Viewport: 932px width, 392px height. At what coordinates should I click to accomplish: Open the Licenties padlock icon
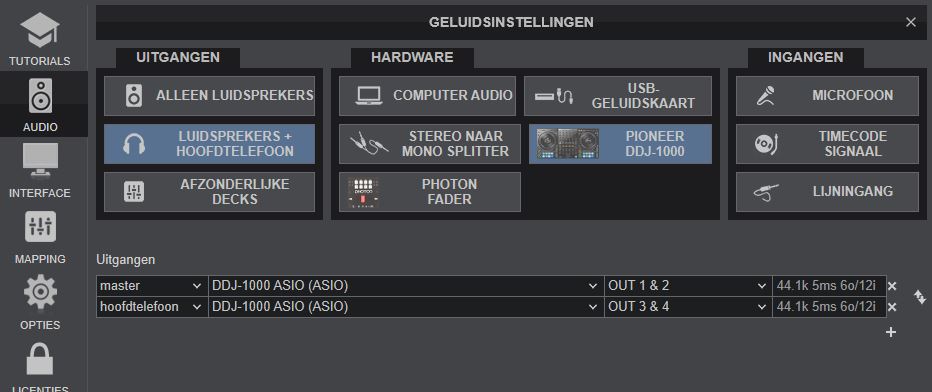tap(40, 358)
